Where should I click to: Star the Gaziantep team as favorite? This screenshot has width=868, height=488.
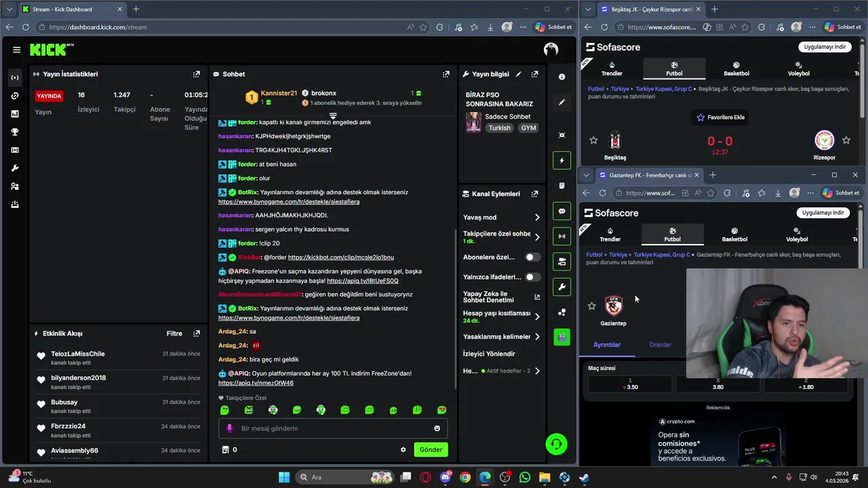(592, 306)
